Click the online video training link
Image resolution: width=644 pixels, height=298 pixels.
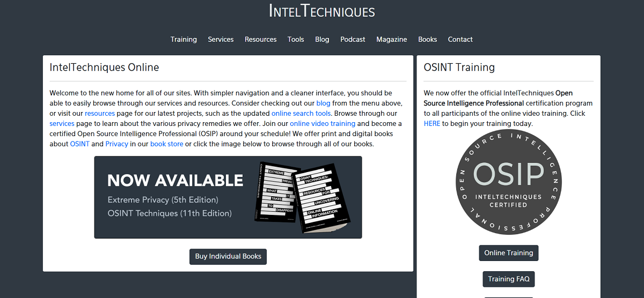323,123
